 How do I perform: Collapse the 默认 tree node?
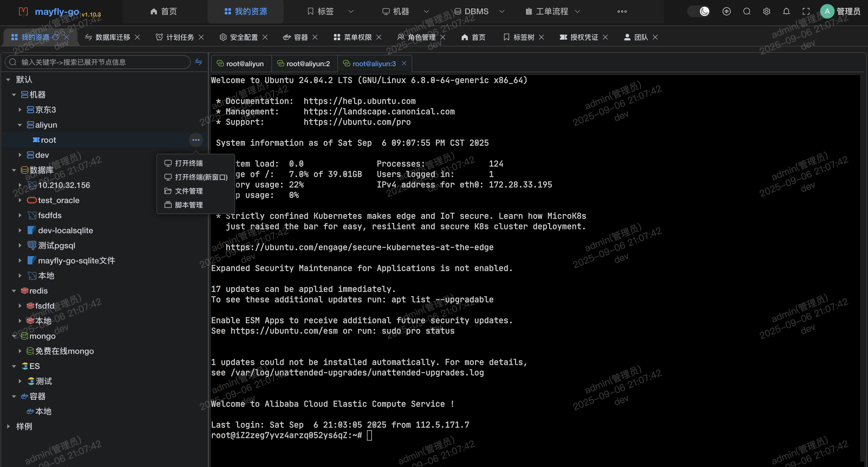[x=8, y=80]
